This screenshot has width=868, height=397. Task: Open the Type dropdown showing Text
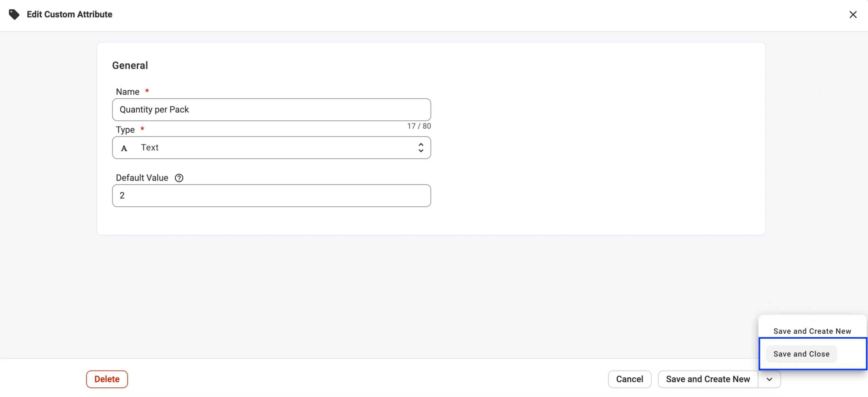coord(271,148)
